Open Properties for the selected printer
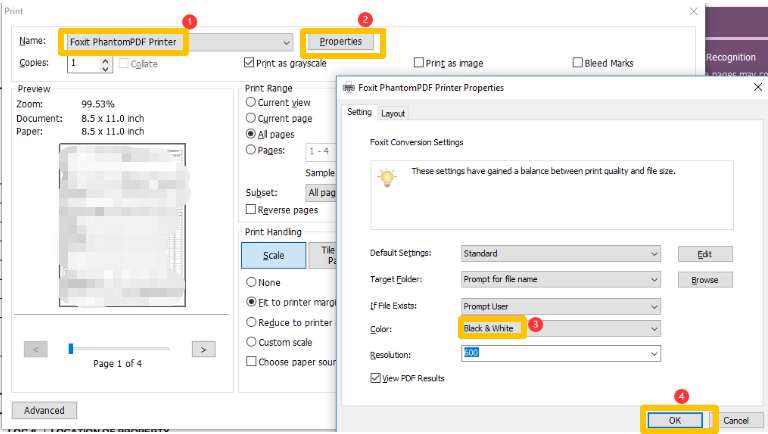 [x=341, y=42]
